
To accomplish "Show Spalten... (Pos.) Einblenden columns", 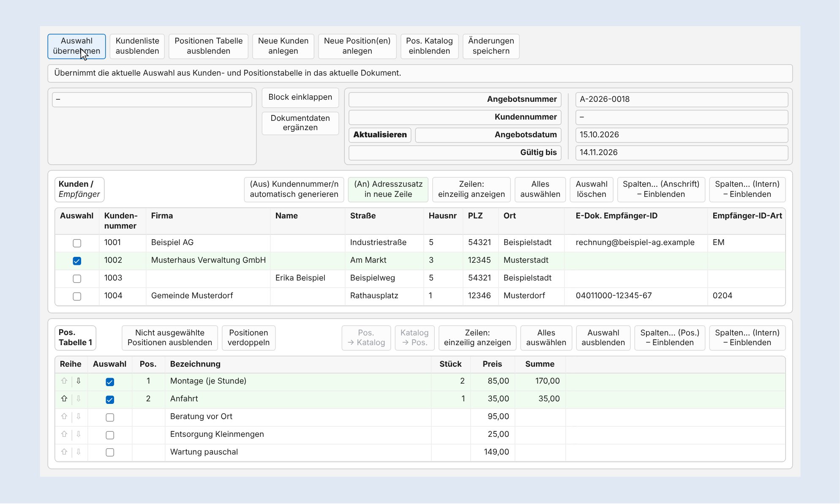I will (x=670, y=338).
